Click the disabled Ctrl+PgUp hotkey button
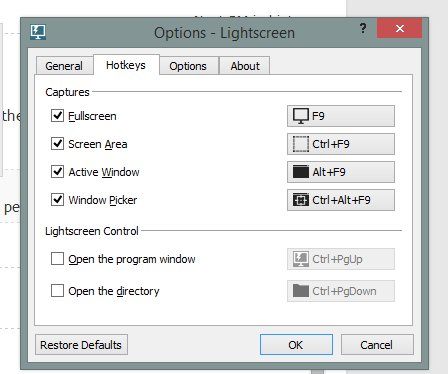The height and width of the screenshot is (374, 448). (x=341, y=259)
